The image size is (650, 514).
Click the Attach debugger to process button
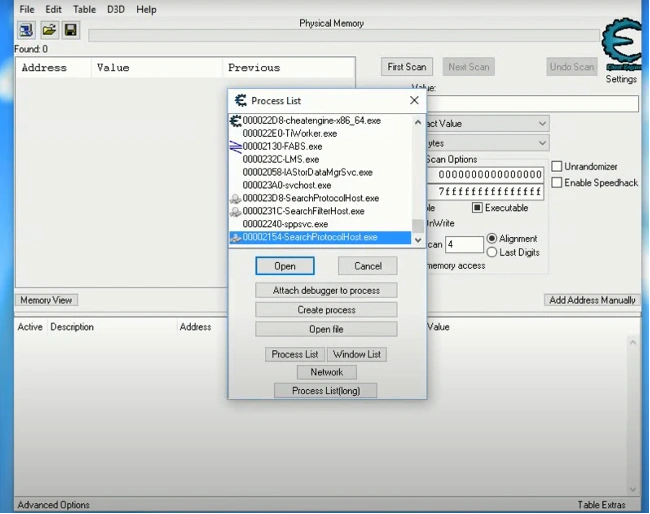pos(326,290)
